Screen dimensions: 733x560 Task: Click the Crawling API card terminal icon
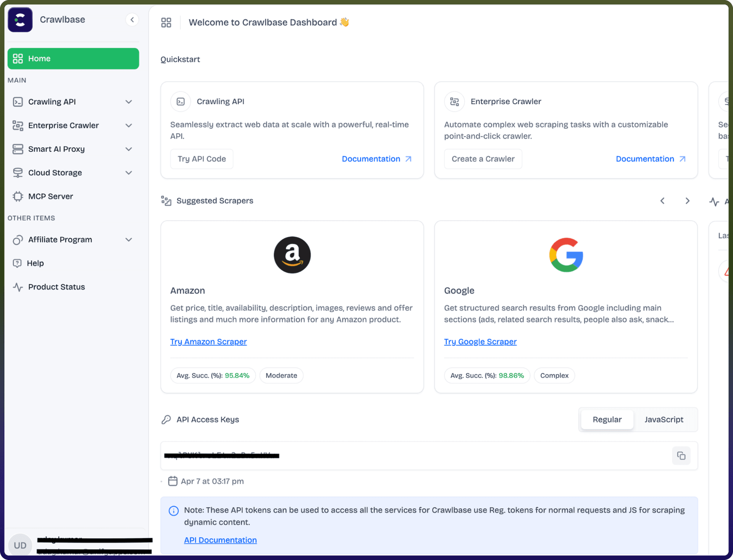(181, 101)
